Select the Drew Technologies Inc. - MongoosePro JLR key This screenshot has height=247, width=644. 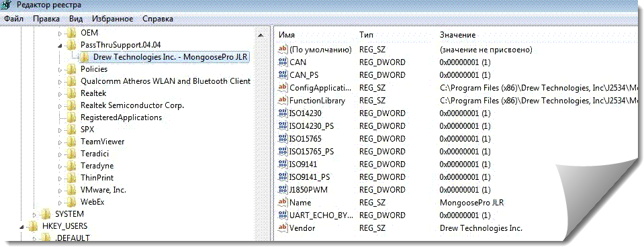coord(171,57)
